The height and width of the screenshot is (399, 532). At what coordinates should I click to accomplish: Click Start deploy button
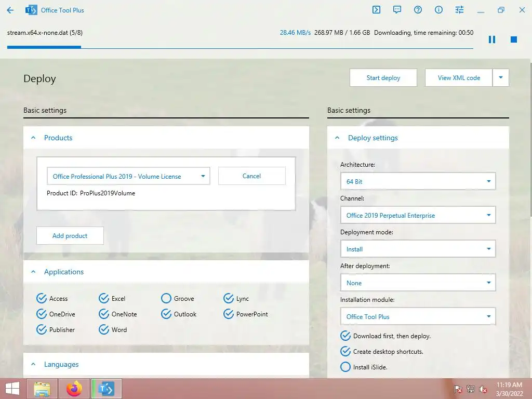tap(383, 78)
